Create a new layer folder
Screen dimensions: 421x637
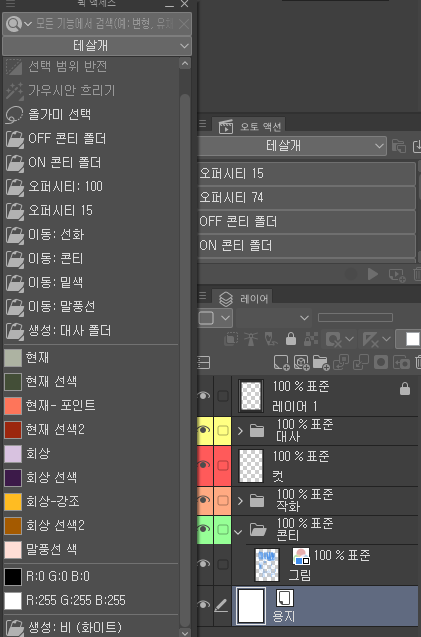click(321, 362)
